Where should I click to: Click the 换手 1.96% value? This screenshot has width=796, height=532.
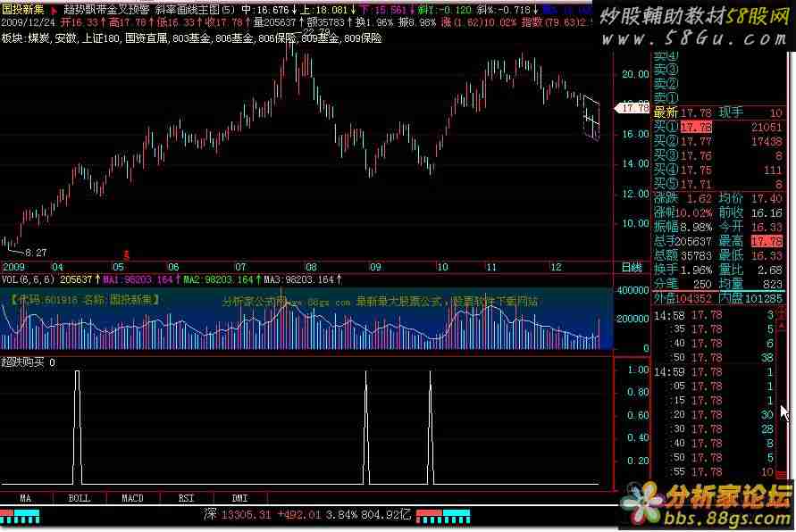tap(696, 270)
